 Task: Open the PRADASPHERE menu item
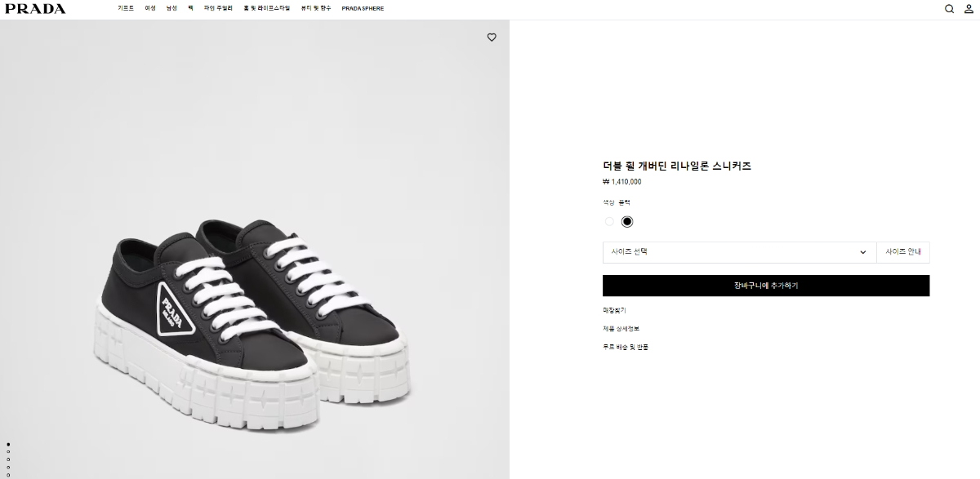[x=363, y=8]
